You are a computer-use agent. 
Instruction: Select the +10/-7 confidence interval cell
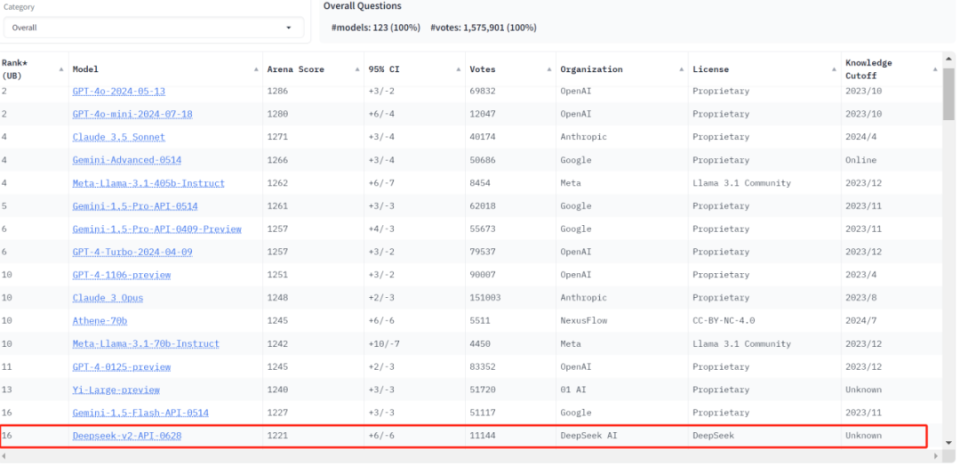coord(383,344)
